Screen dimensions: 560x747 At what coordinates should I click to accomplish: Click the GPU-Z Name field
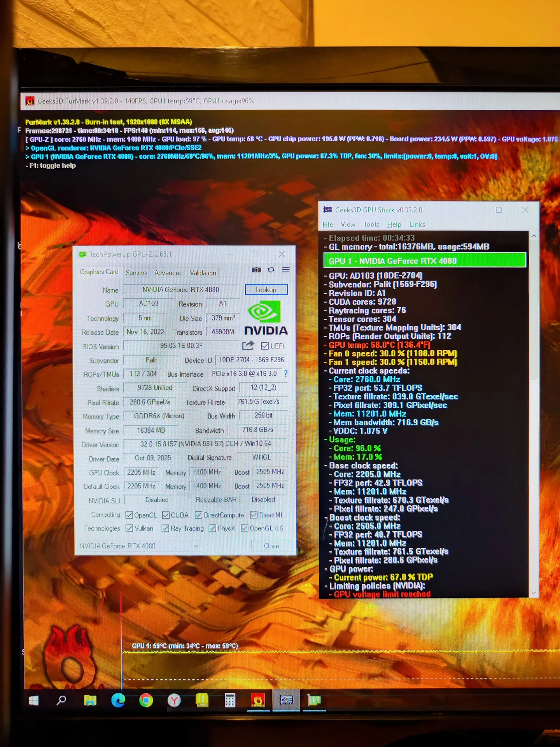tap(181, 290)
